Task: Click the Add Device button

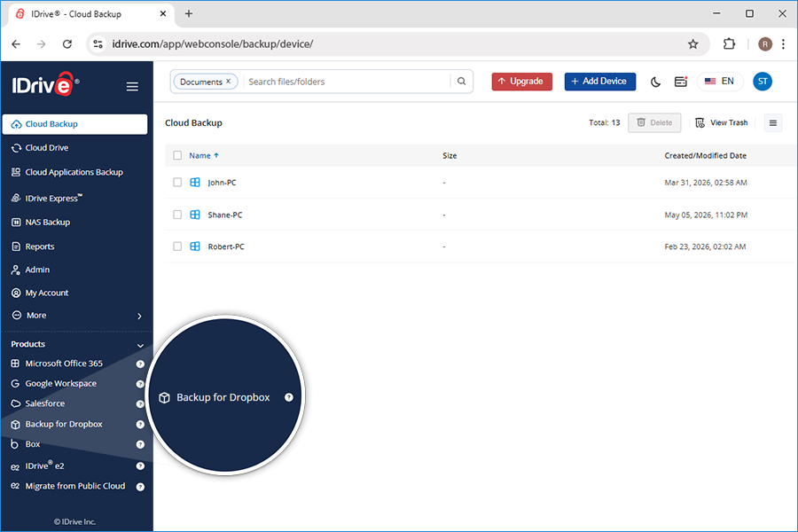Action: click(x=599, y=82)
